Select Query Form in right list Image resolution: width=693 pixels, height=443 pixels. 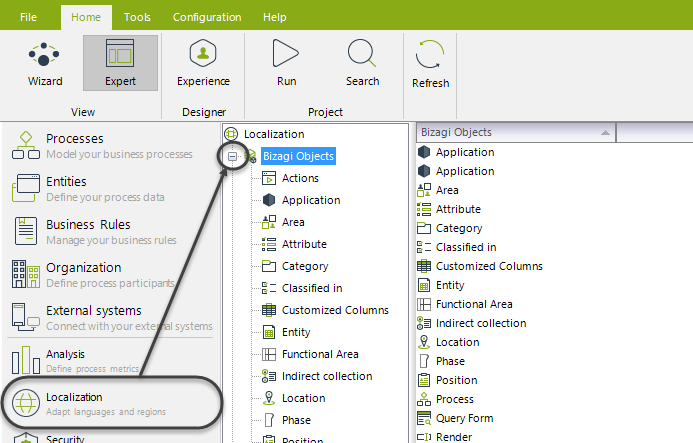click(x=464, y=418)
